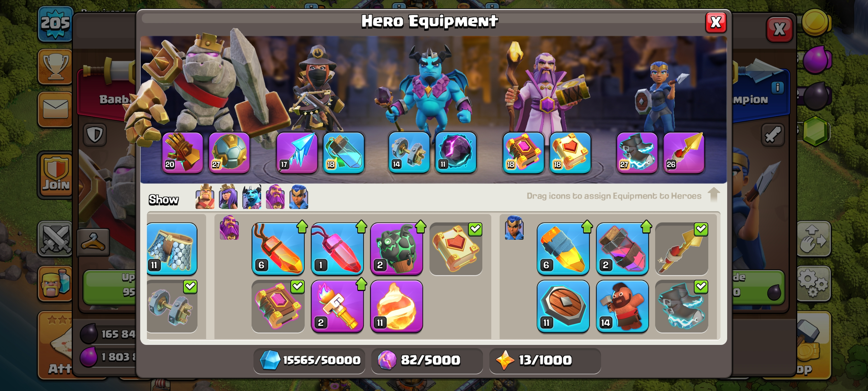Screen dimensions: 868x391
Task: Choose the level 2 Lavaloon Puppet
Action: click(396, 249)
